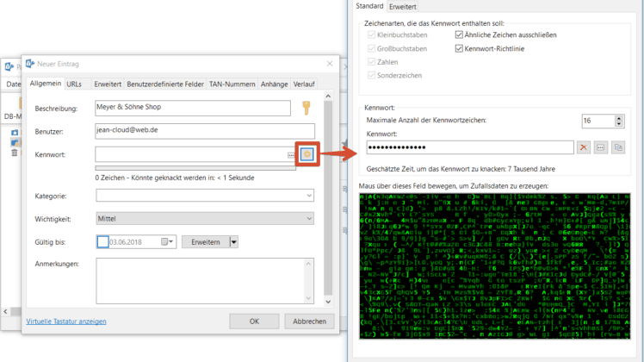The height and width of the screenshot is (362, 644).
Task: Reveal generated password with ellipsis button
Action: [600, 147]
